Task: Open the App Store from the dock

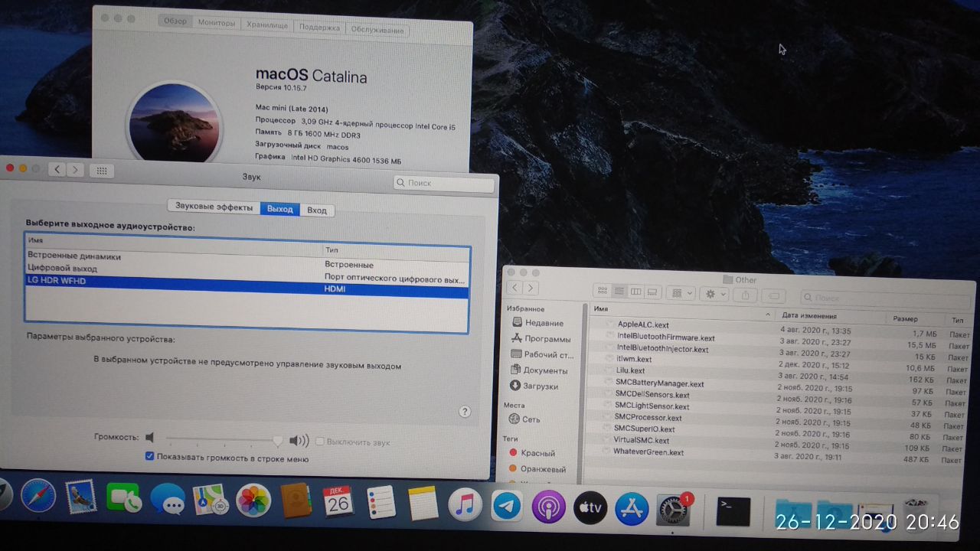Action: click(x=632, y=509)
